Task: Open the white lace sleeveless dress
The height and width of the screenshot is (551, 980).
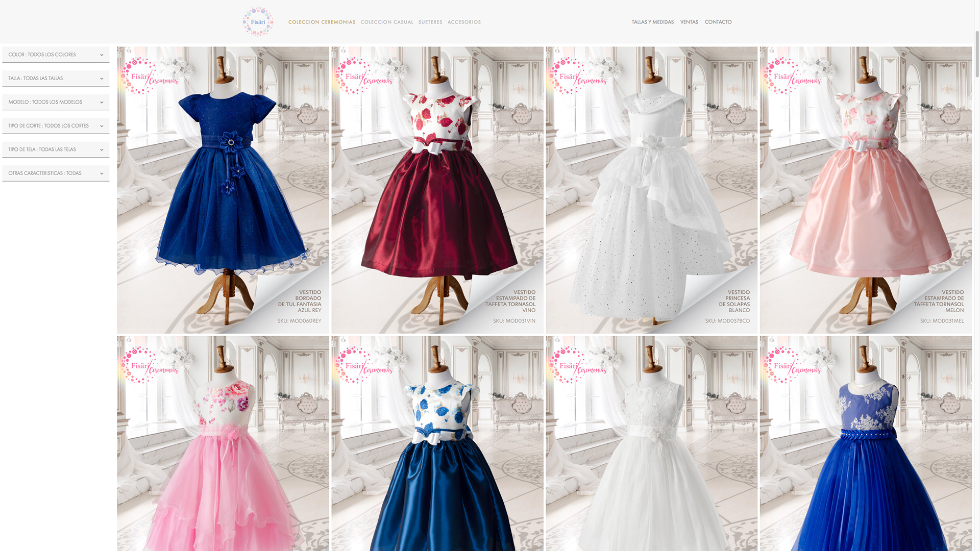Action: coord(651,443)
